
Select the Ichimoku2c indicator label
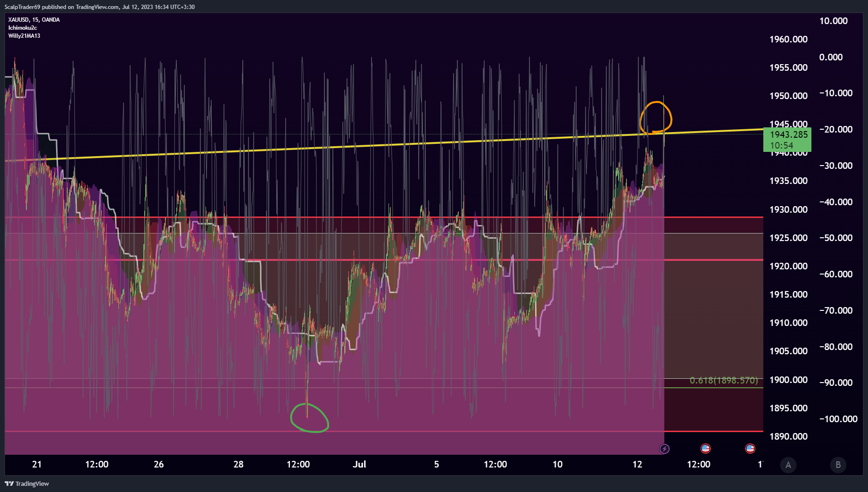[x=23, y=28]
